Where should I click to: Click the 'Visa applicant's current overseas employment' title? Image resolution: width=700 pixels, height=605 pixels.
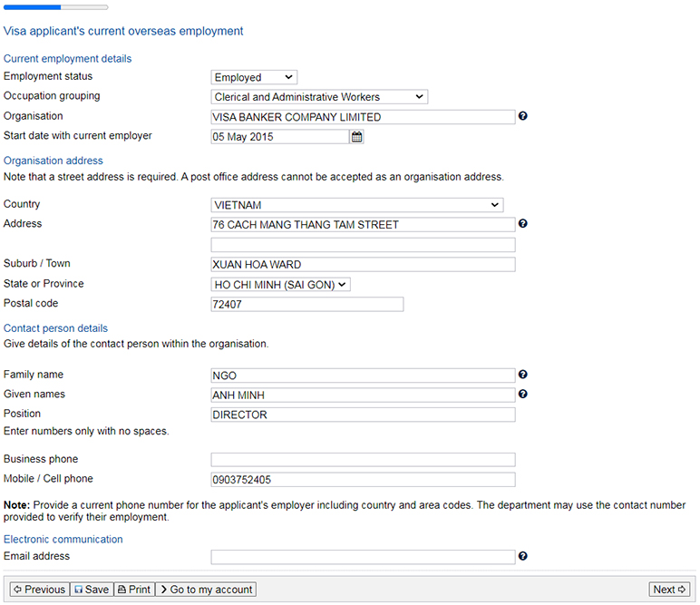coord(123,31)
